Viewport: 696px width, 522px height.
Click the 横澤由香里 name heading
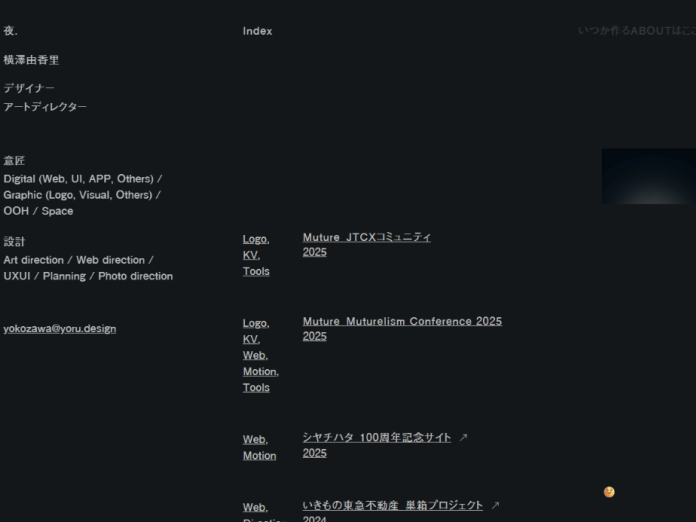point(31,60)
